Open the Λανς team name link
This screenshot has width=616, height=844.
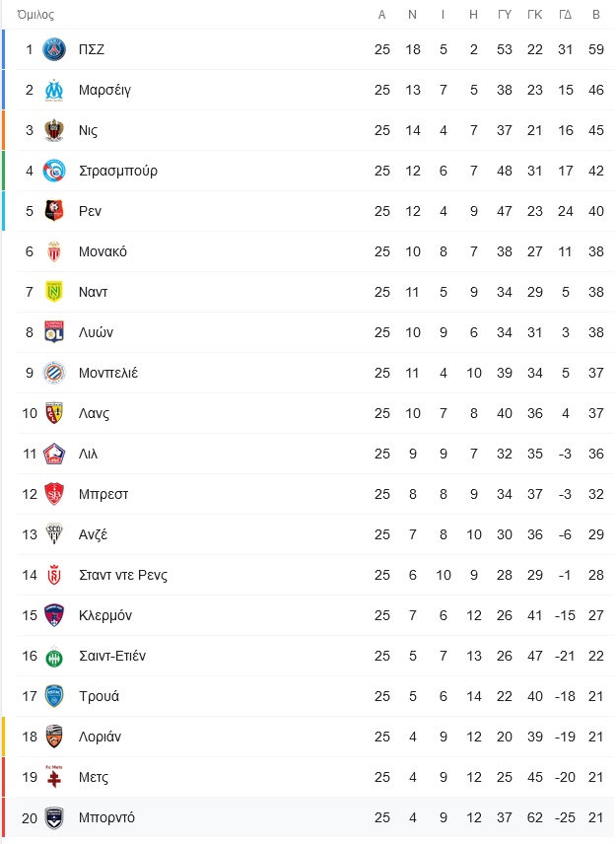pyautogui.click(x=95, y=413)
